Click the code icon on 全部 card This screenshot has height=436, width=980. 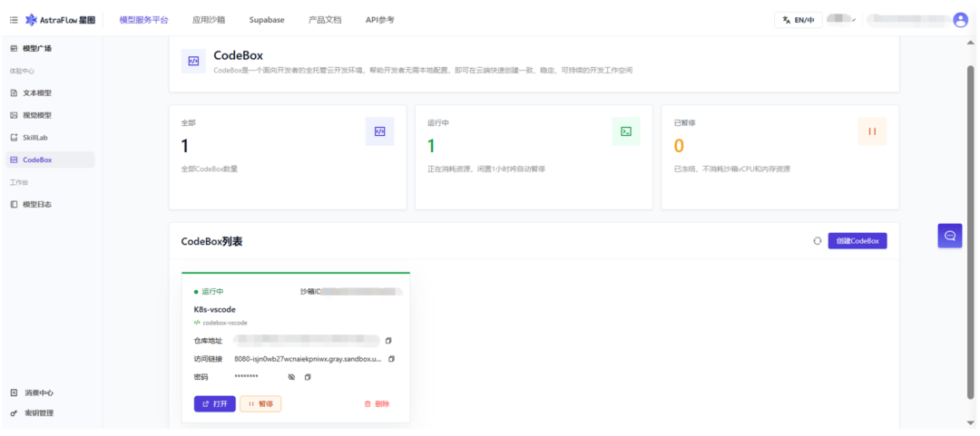(379, 131)
